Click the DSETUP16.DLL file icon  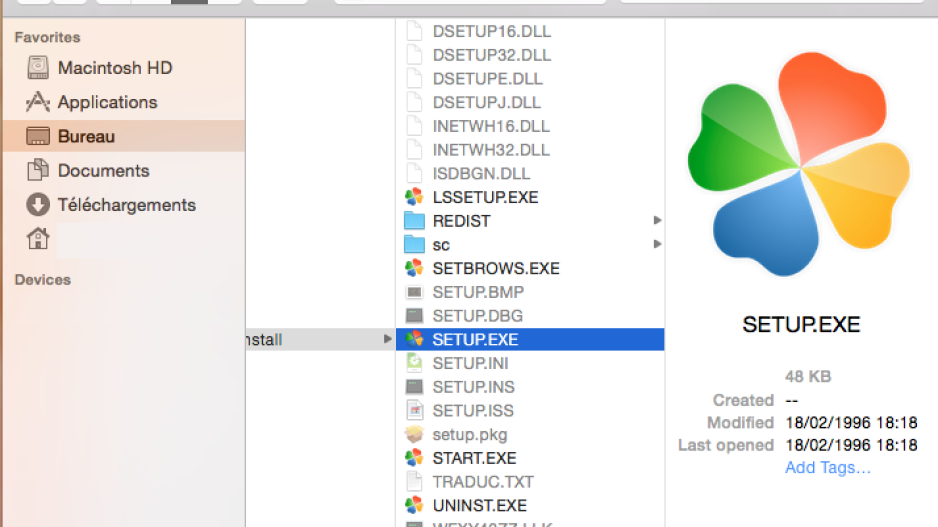click(414, 31)
